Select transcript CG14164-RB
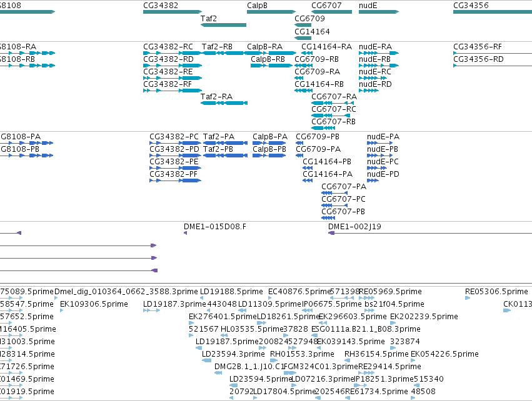Viewport: 532px width, 401px height. 319,84
